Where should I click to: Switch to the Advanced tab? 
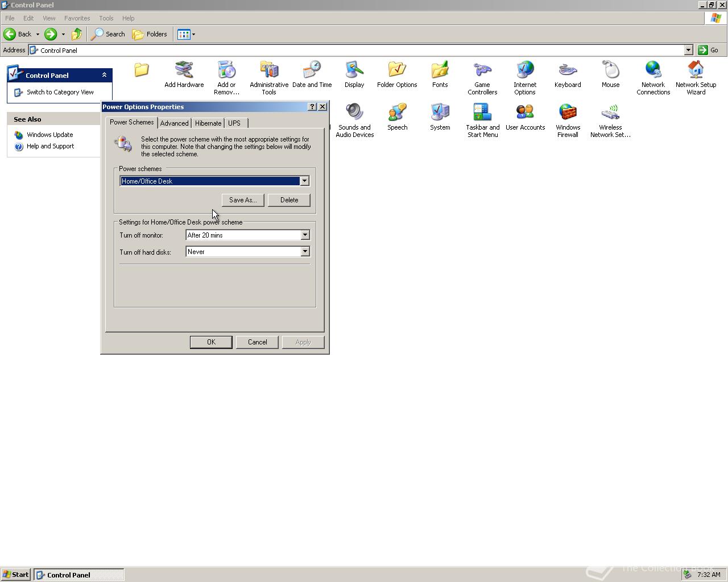coord(174,123)
